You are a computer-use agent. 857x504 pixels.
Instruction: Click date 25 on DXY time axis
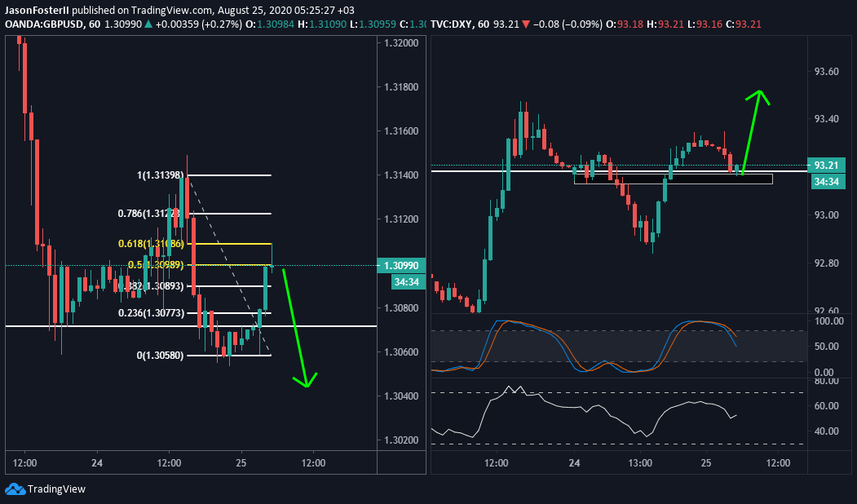pos(706,463)
